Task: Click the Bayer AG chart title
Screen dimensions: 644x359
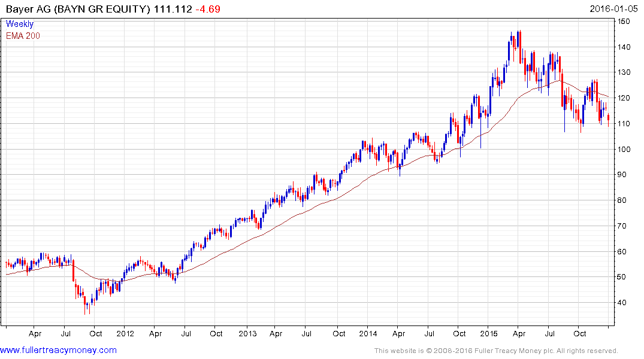Action: (x=78, y=9)
